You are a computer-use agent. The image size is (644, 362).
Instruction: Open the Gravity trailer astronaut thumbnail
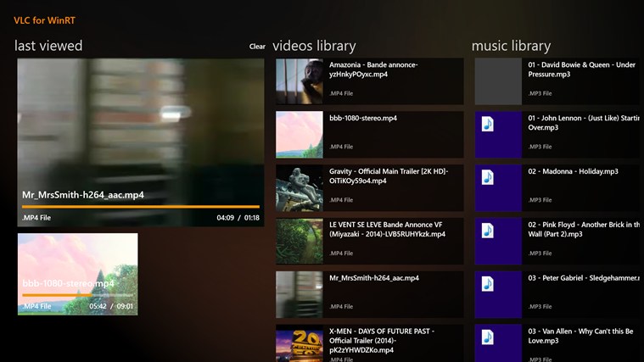click(300, 188)
